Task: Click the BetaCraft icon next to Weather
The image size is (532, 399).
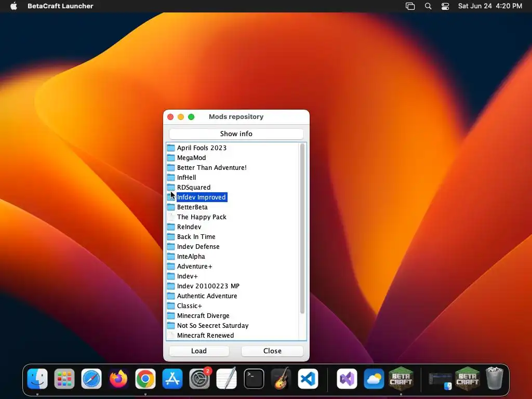Action: click(401, 379)
